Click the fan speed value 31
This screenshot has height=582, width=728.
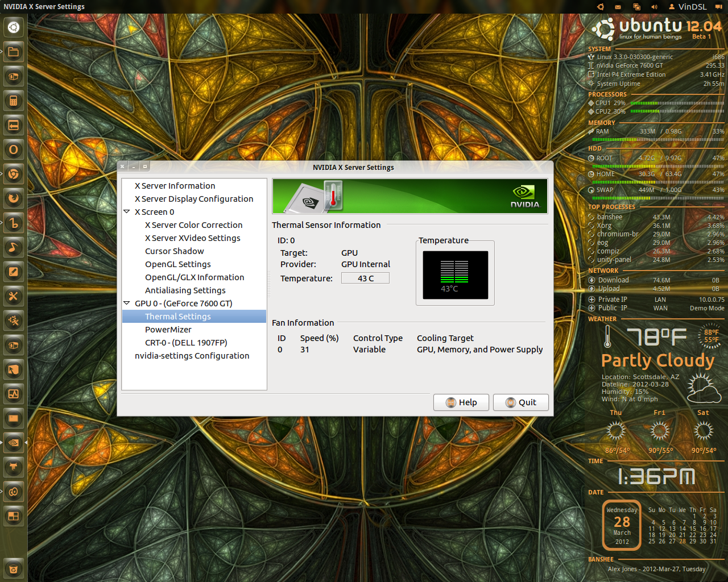(305, 350)
